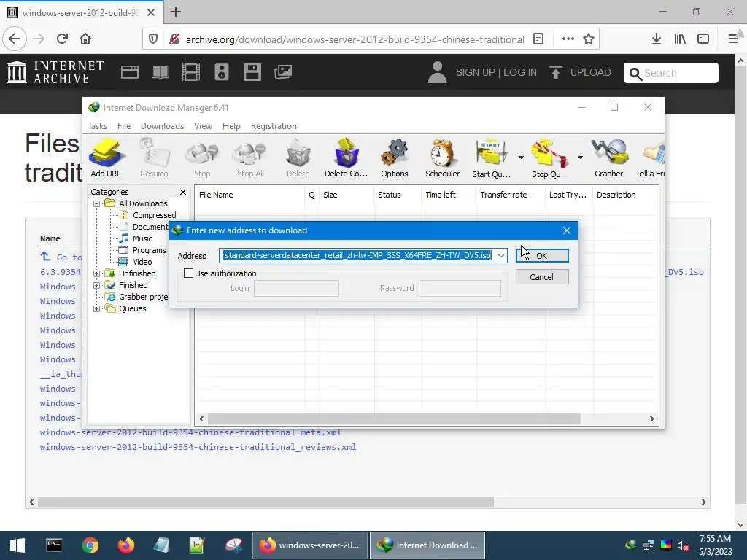
Task: Open the Grabber tool icon
Action: point(609,158)
